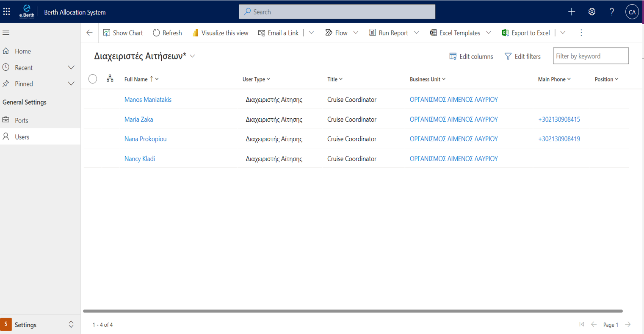Click Διαχειριστής Αίτησης in Nana Prokopiou row
The image size is (644, 334).
click(x=274, y=139)
